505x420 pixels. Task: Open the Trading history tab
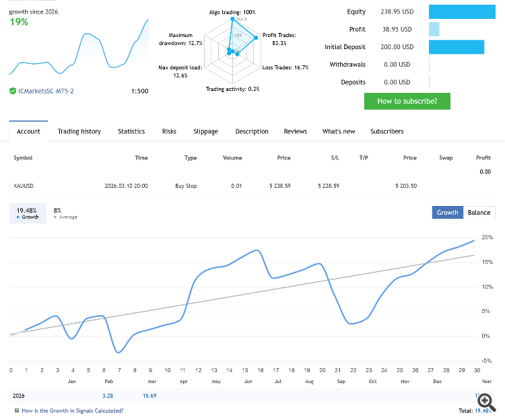(x=80, y=131)
